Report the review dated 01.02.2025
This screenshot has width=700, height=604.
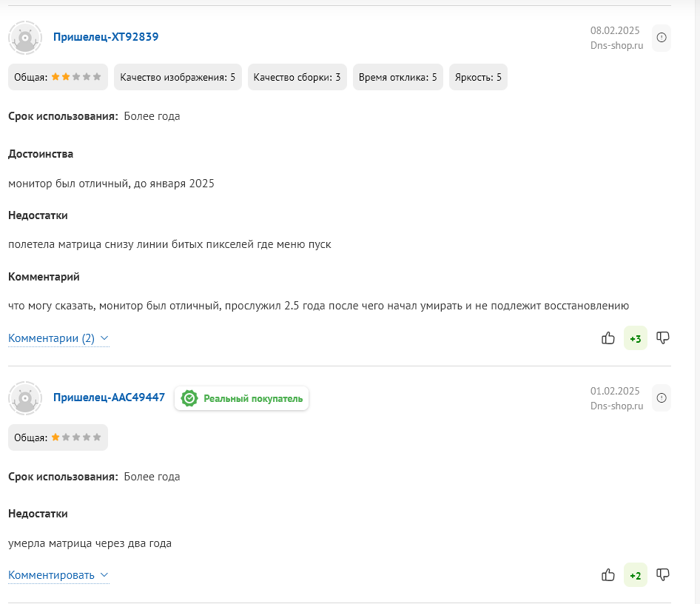coord(662,398)
